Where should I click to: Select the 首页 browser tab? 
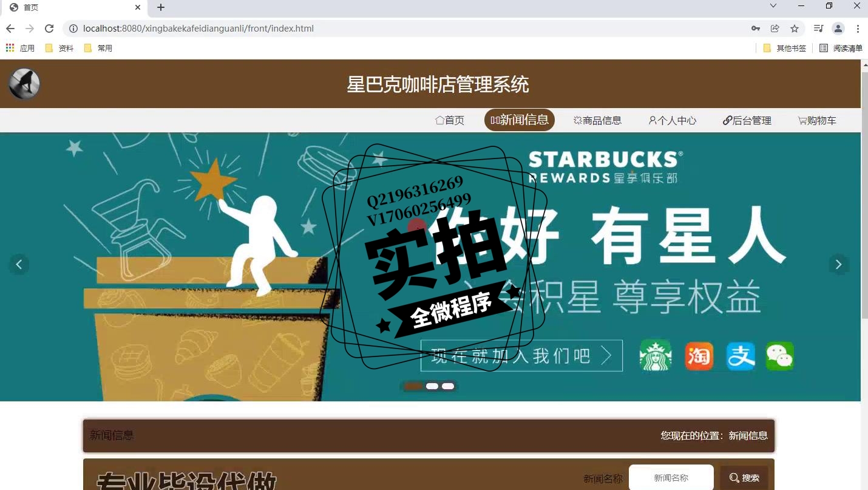point(75,8)
